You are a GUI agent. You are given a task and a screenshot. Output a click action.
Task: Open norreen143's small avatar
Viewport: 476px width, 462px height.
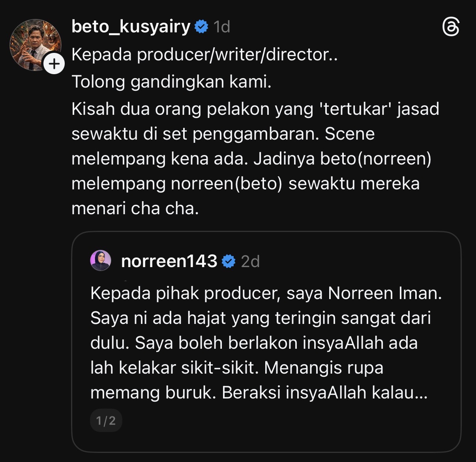pyautogui.click(x=101, y=261)
